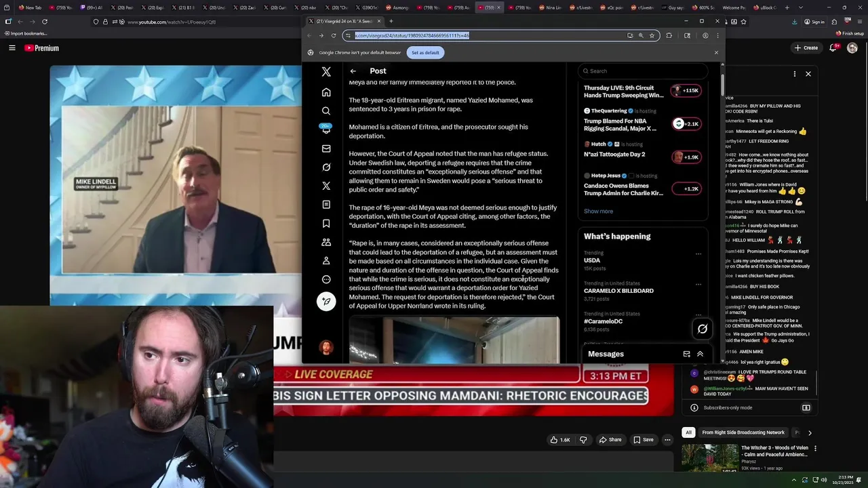Image resolution: width=868 pixels, height=488 pixels.
Task: Open X Messages envelope in sidebar
Action: click(x=326, y=148)
